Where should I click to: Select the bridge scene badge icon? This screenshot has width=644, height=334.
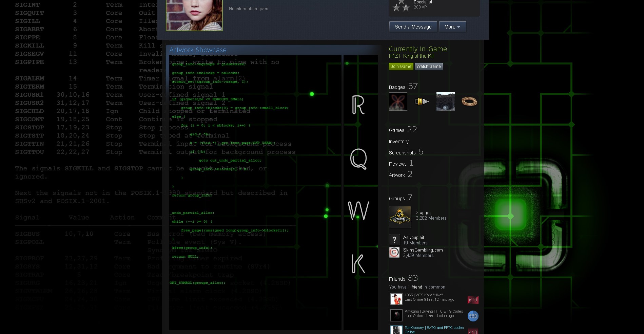click(x=446, y=101)
